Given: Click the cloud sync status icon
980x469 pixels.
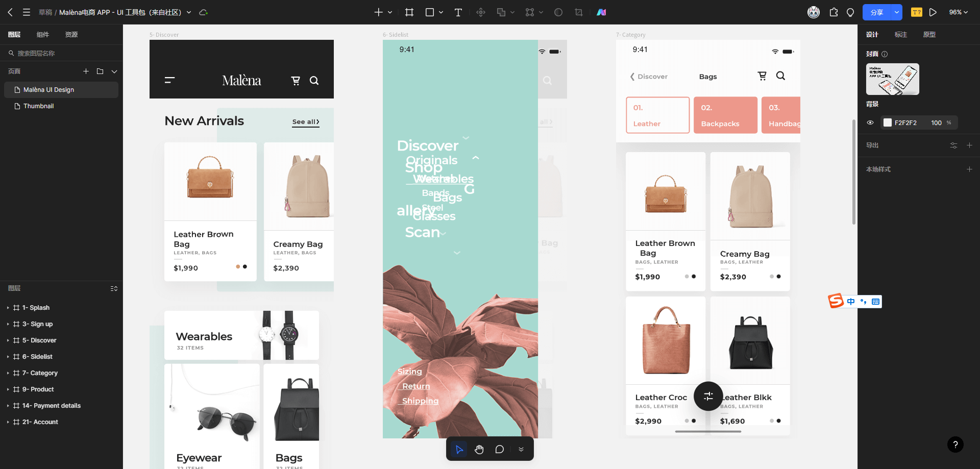Looking at the screenshot, I should point(203,12).
